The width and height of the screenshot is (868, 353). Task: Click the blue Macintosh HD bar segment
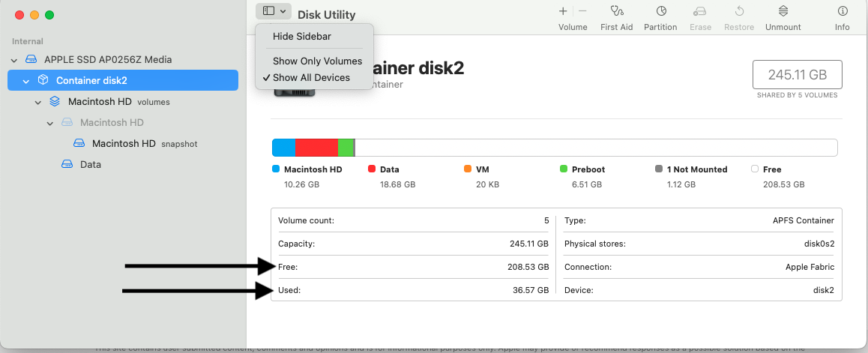coord(284,148)
